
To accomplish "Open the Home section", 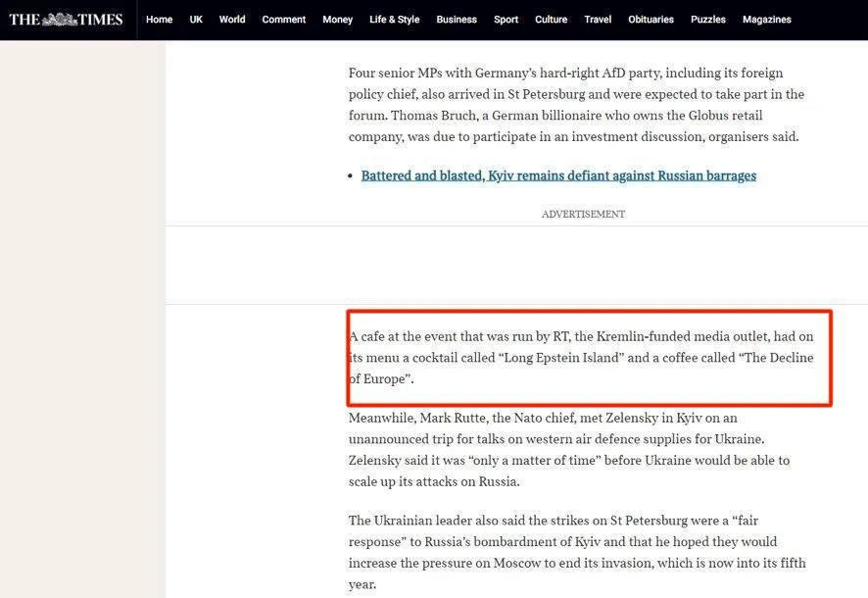I will pos(160,20).
